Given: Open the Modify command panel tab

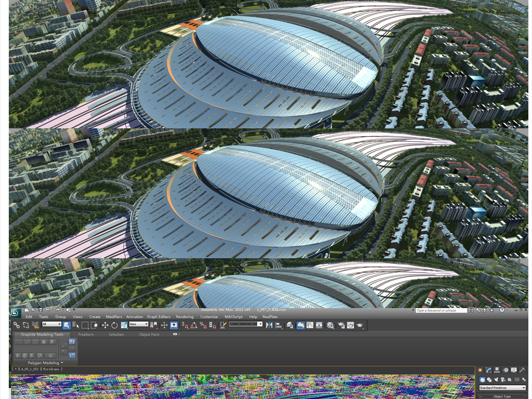Looking at the screenshot, I should 488,370.
